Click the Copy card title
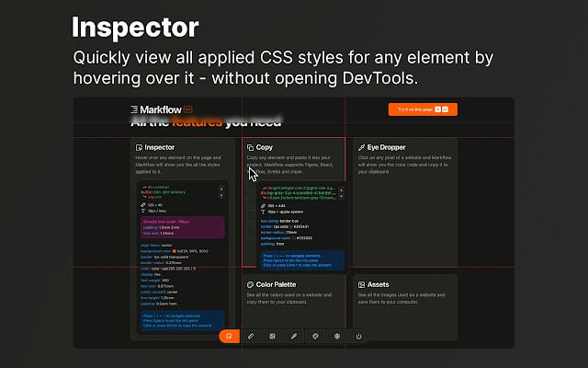588x368 pixels. click(265, 147)
